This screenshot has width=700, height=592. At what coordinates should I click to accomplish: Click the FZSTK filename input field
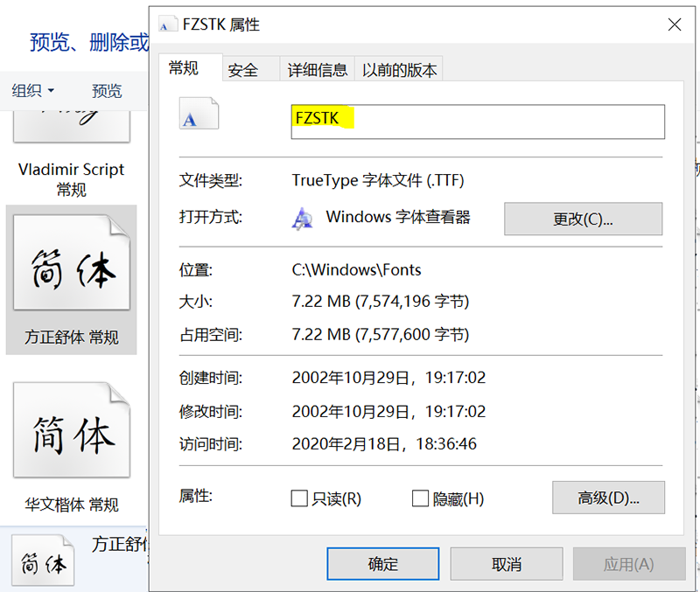tap(478, 122)
